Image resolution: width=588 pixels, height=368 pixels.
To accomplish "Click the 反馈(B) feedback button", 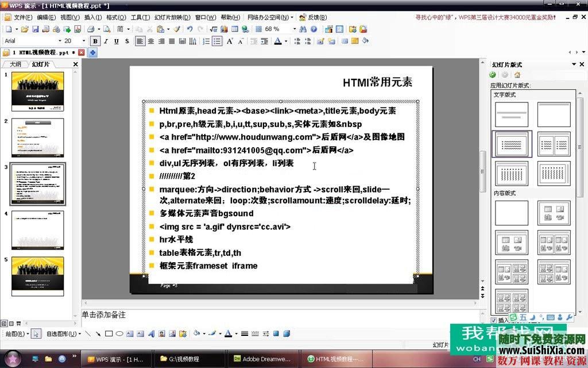I will (x=313, y=17).
